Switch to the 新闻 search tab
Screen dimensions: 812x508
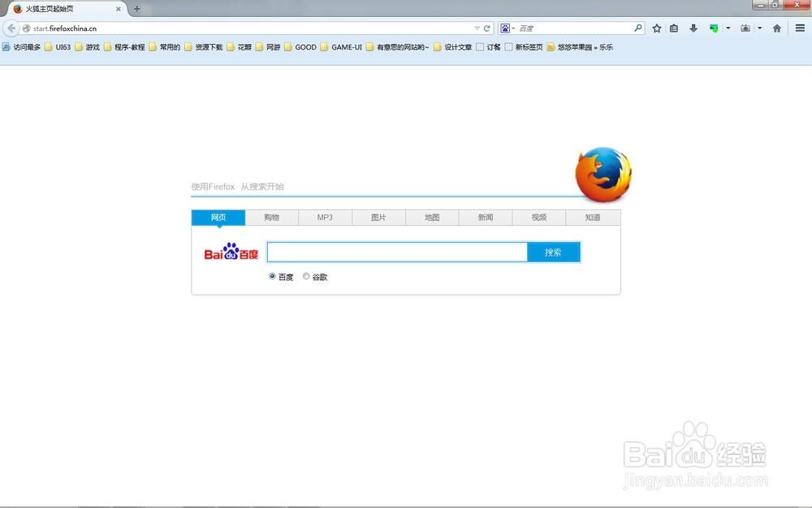tap(486, 217)
